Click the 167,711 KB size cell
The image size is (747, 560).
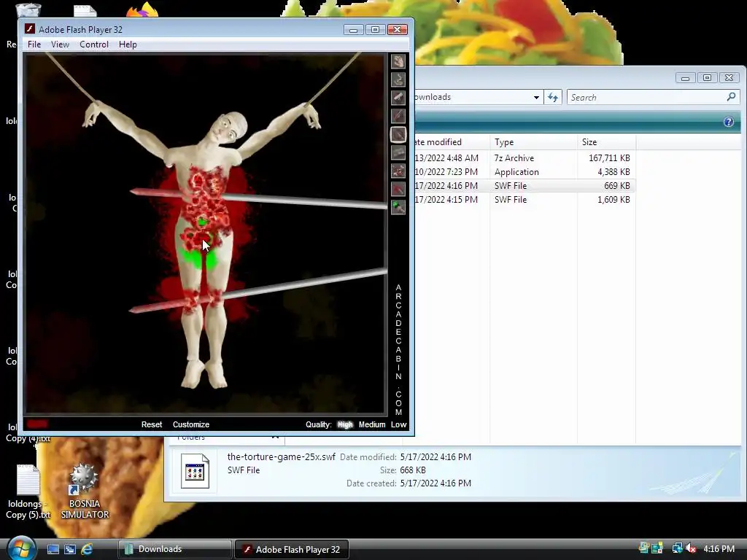(x=609, y=158)
